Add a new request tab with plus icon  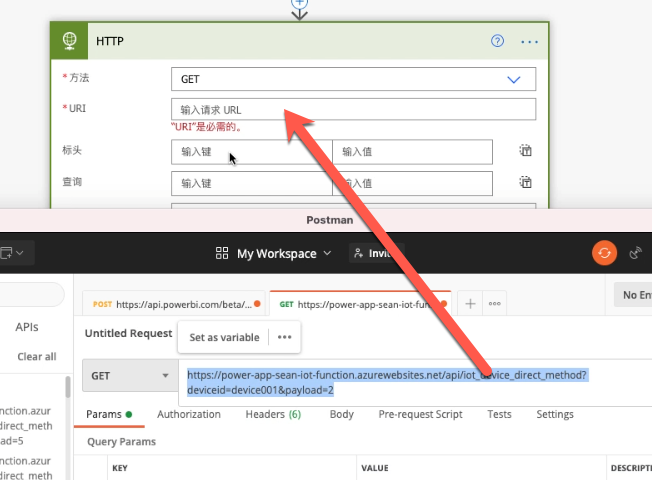(x=470, y=304)
